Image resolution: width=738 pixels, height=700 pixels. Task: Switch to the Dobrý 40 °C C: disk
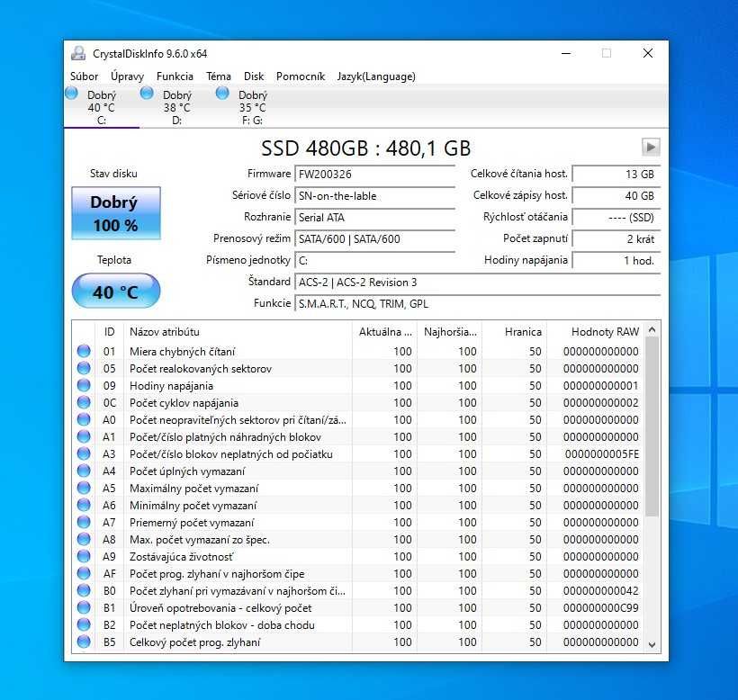pos(102,107)
